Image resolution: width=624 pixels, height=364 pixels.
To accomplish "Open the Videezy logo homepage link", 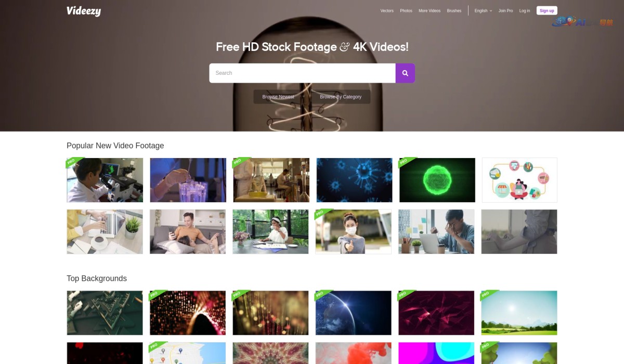I will pyautogui.click(x=84, y=11).
